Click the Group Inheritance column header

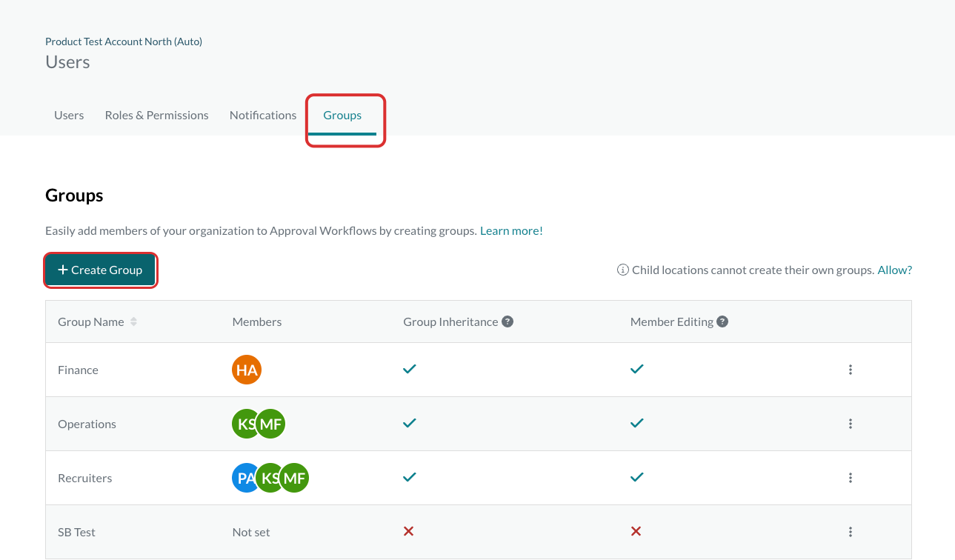pyautogui.click(x=450, y=321)
